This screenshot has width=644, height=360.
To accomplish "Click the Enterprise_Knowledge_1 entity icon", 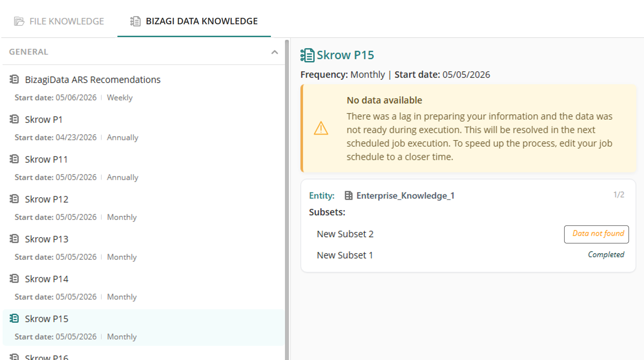I will coord(349,195).
